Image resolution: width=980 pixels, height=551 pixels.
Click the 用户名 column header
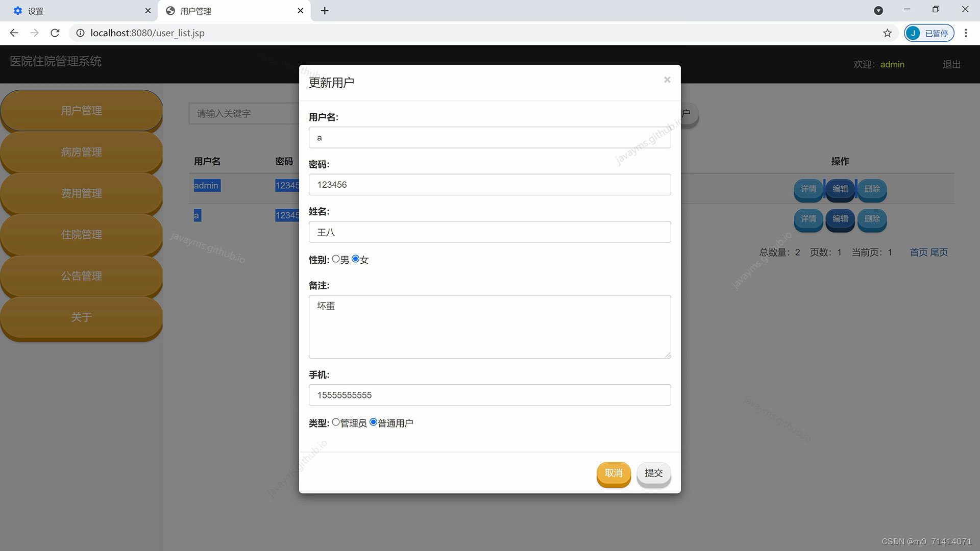[207, 161]
